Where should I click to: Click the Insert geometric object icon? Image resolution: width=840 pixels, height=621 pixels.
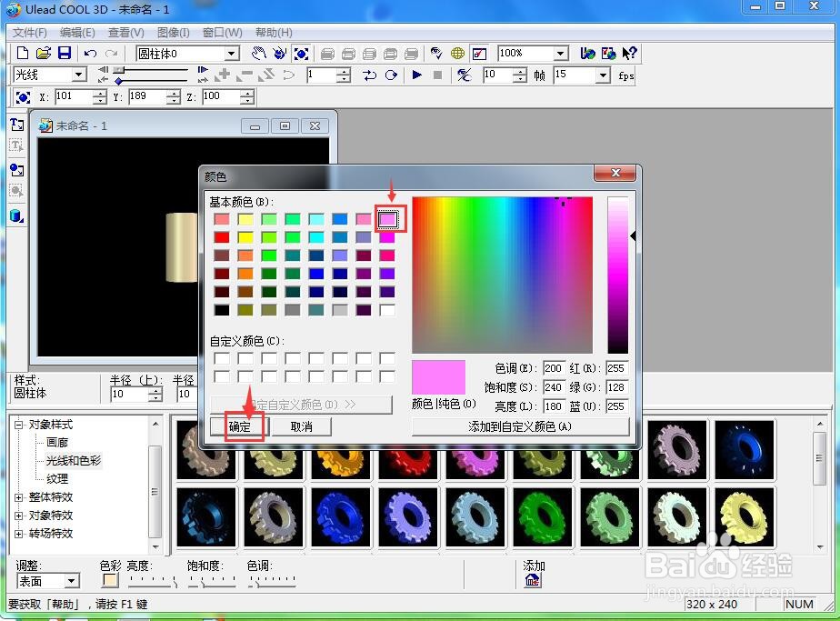tap(16, 215)
